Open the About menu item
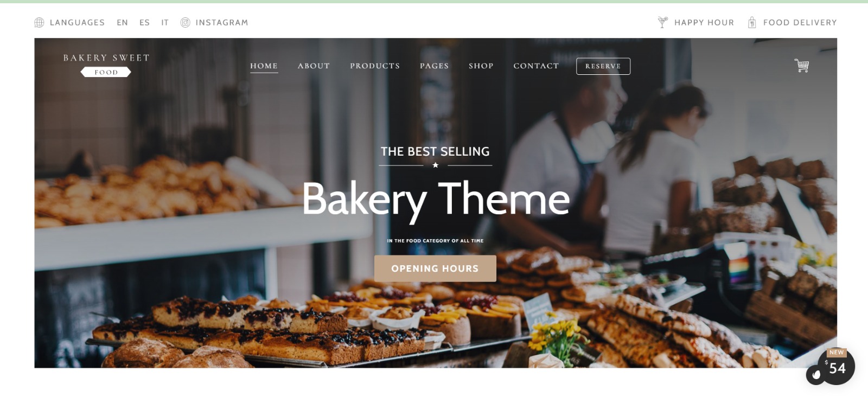Image resolution: width=868 pixels, height=397 pixels. coord(314,66)
